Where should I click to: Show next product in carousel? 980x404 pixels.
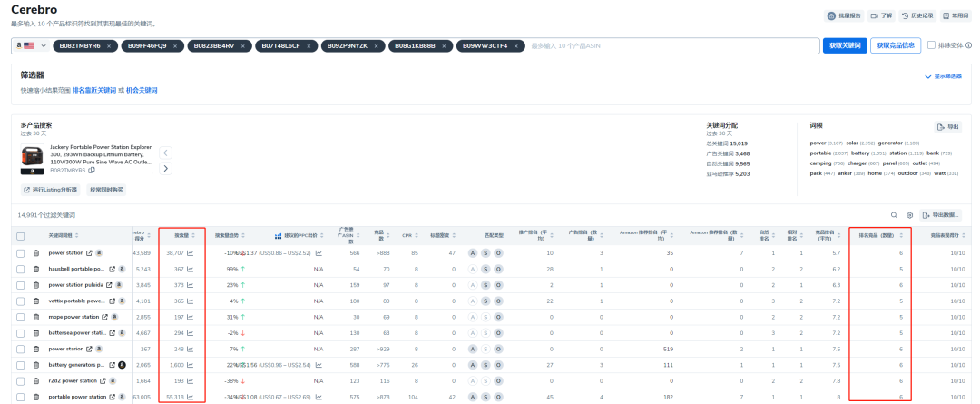(x=165, y=168)
